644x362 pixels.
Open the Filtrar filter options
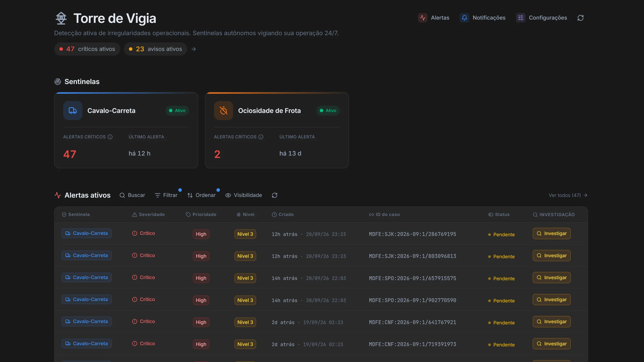click(x=166, y=195)
